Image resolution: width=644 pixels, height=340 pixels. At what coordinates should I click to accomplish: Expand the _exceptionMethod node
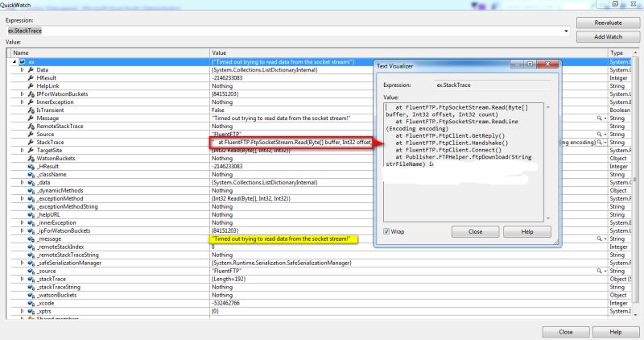click(x=23, y=198)
